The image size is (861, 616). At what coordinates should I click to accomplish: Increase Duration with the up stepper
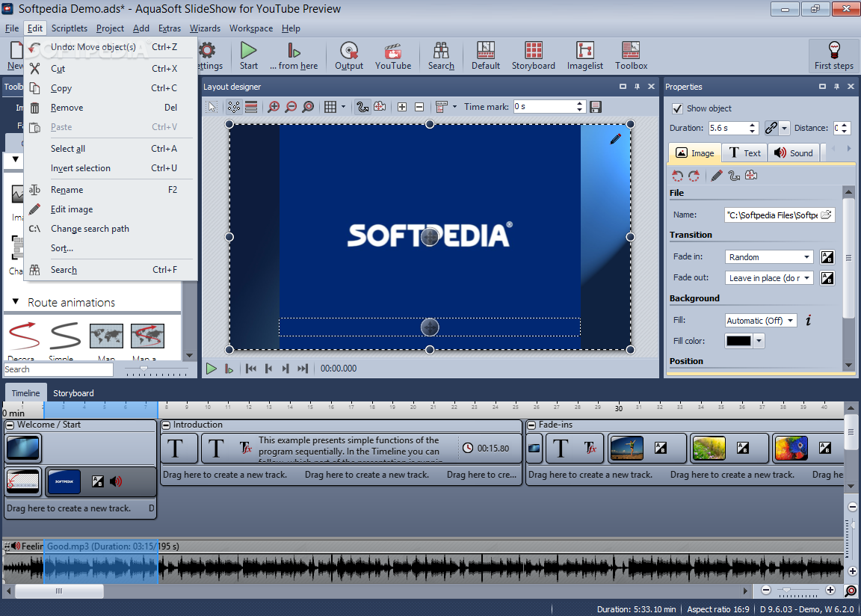[x=753, y=125]
